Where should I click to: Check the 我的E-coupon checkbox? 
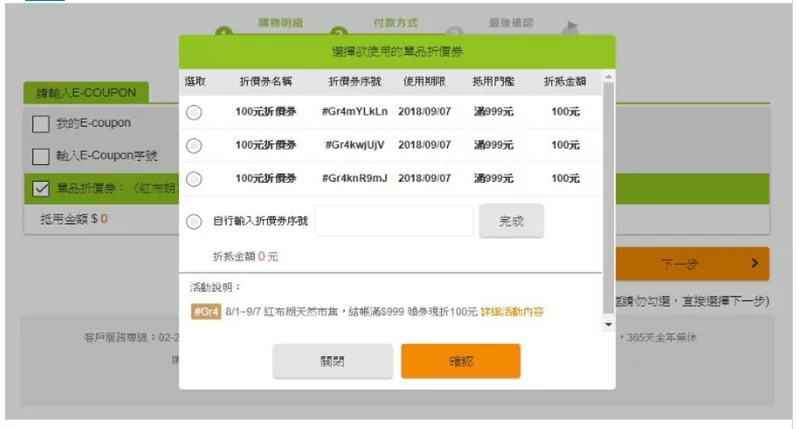click(41, 124)
